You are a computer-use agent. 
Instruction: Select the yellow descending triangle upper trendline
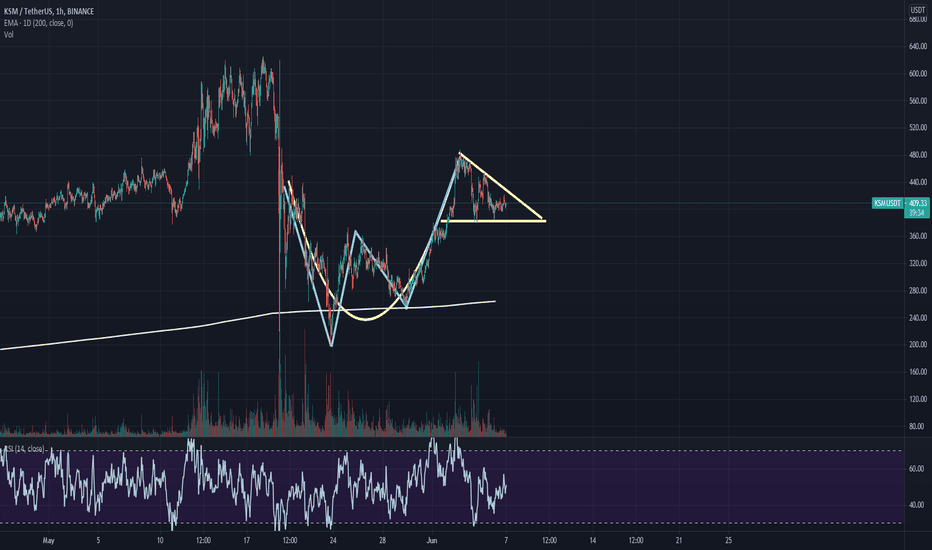500,187
